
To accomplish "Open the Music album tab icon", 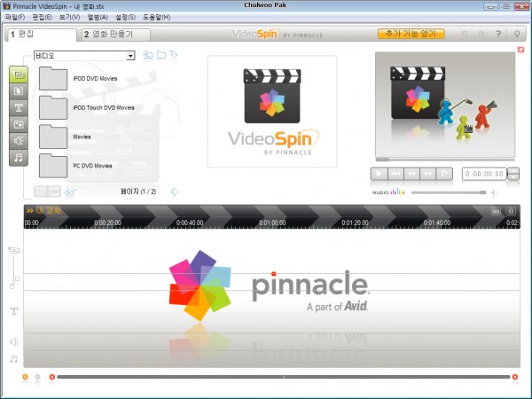I will pyautogui.click(x=19, y=158).
